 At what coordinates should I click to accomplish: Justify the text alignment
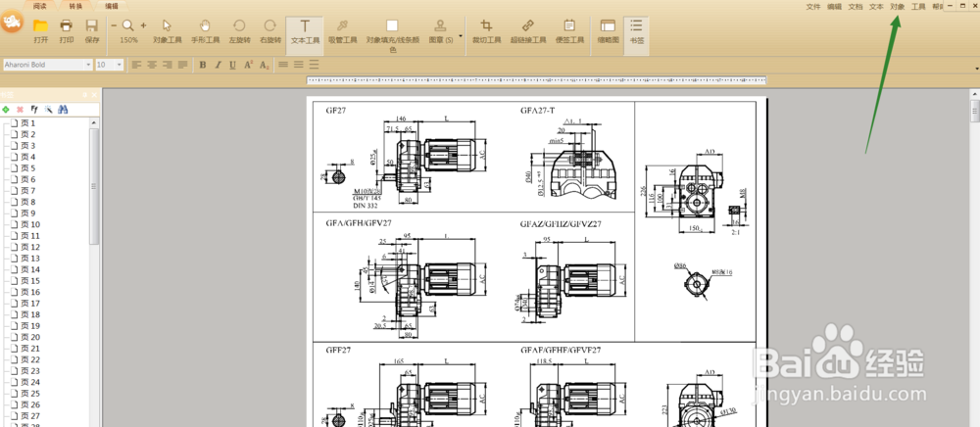point(182,65)
